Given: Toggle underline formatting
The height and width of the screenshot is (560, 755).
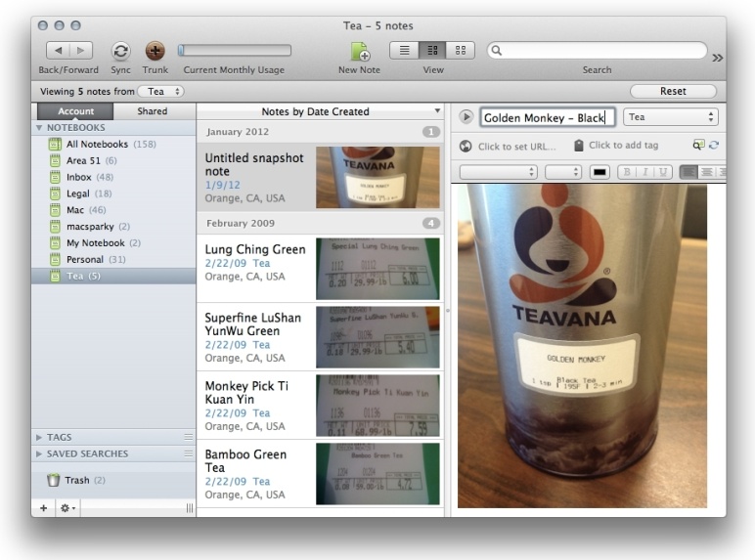Looking at the screenshot, I should (663, 172).
